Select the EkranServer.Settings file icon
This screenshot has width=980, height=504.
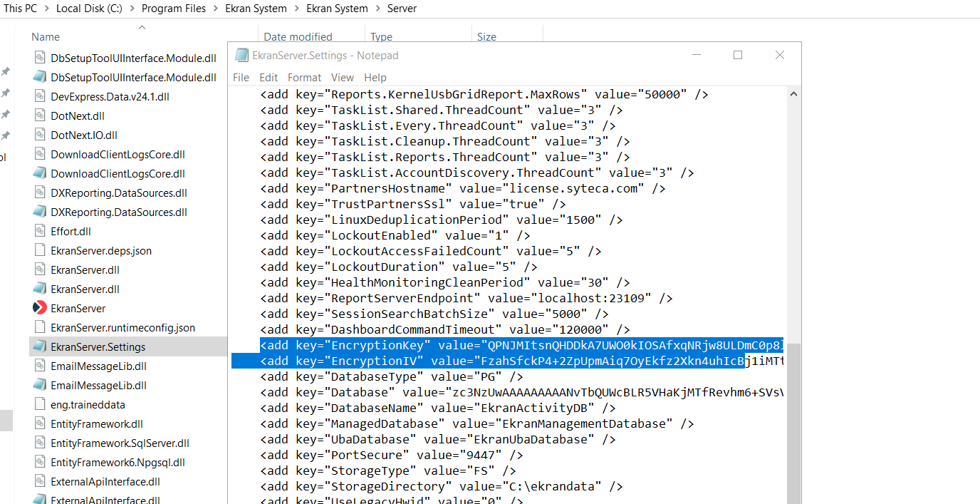(39, 346)
